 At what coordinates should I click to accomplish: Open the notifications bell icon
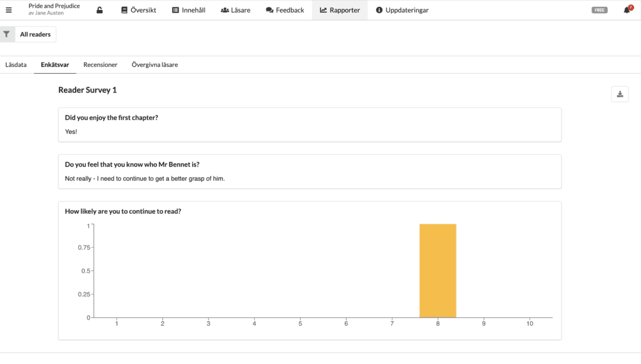(627, 10)
